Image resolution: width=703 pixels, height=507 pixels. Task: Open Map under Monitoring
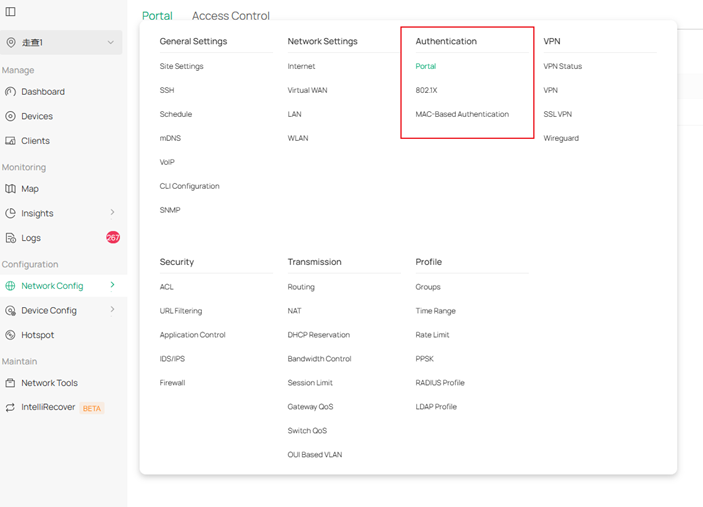(x=30, y=189)
